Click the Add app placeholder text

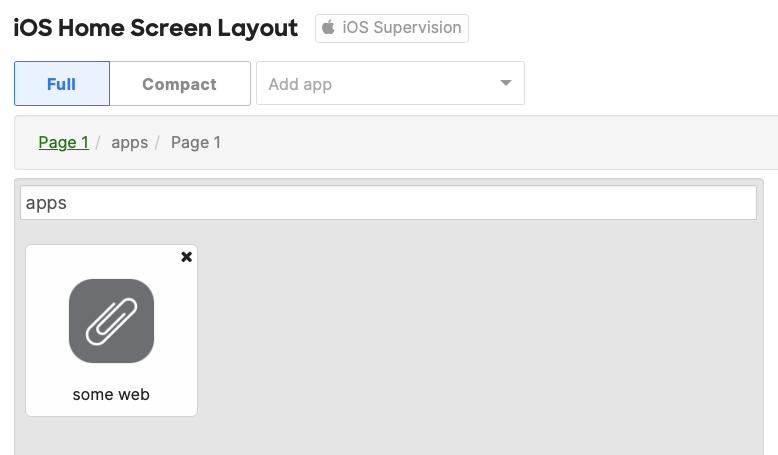pyautogui.click(x=300, y=84)
